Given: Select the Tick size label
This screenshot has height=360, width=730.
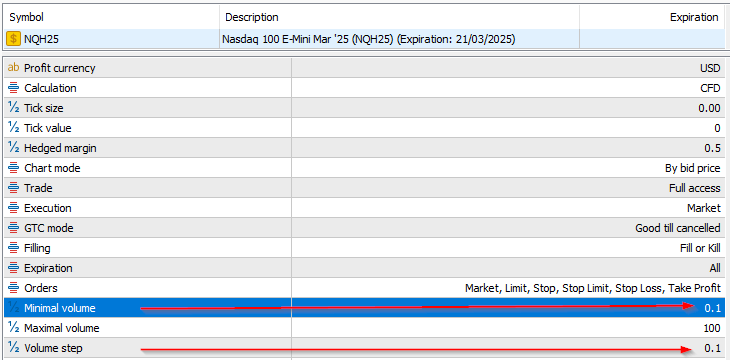Looking at the screenshot, I should click(44, 108).
